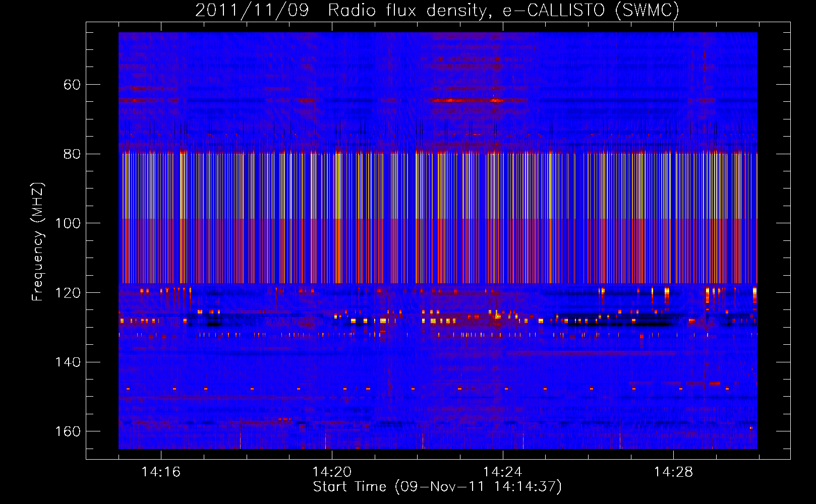Click the 160 frequency tick label

point(68,431)
